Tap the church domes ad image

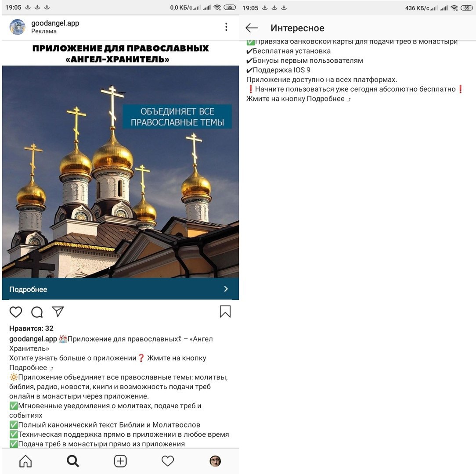coord(120,172)
